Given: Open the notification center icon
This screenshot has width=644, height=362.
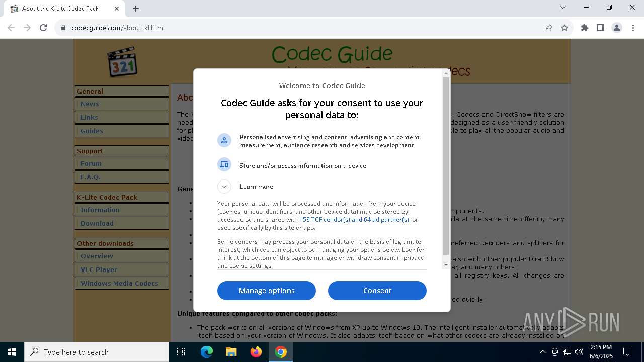Looking at the screenshot, I should [627, 352].
